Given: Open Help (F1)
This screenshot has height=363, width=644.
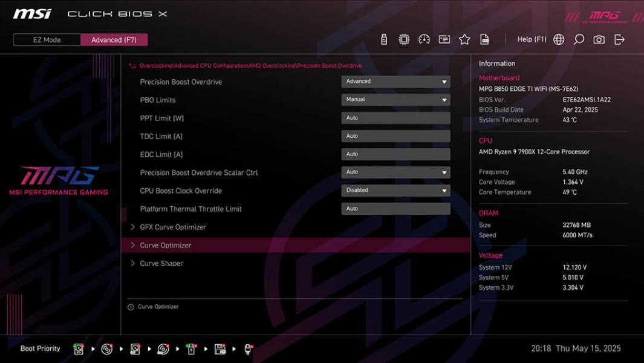Looking at the screenshot, I should (532, 39).
